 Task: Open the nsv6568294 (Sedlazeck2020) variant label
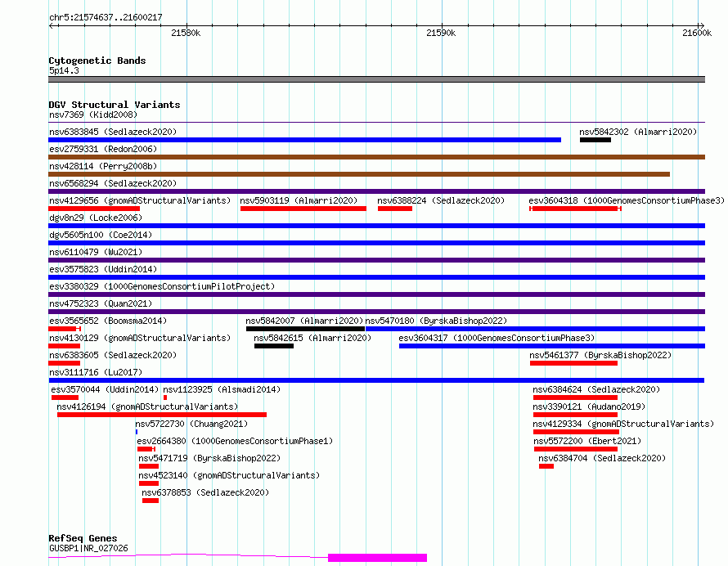click(x=113, y=183)
